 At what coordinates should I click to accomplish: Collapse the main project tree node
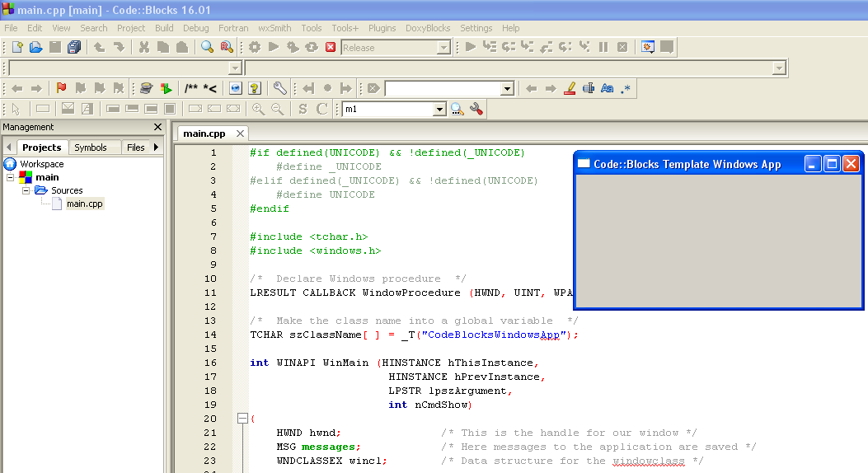[10, 178]
